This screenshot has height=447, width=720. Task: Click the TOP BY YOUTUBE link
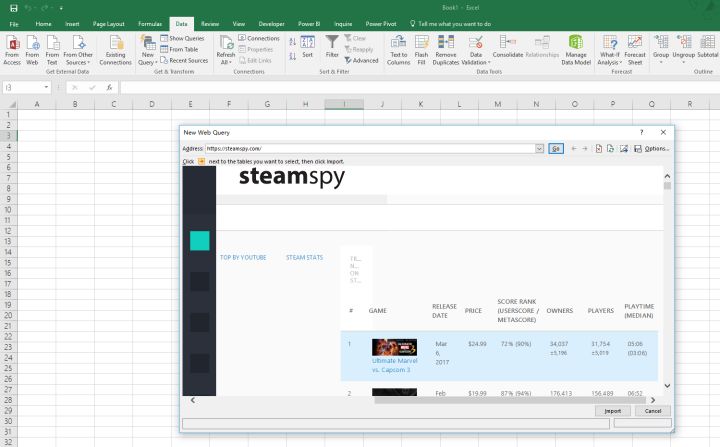pyautogui.click(x=243, y=257)
